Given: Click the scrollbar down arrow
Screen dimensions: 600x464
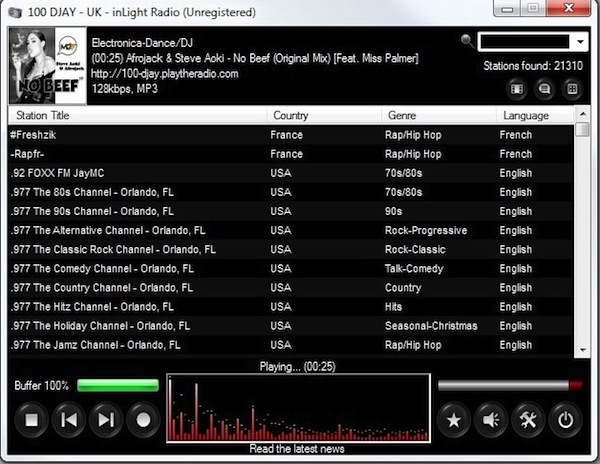Looking at the screenshot, I should [583, 350].
